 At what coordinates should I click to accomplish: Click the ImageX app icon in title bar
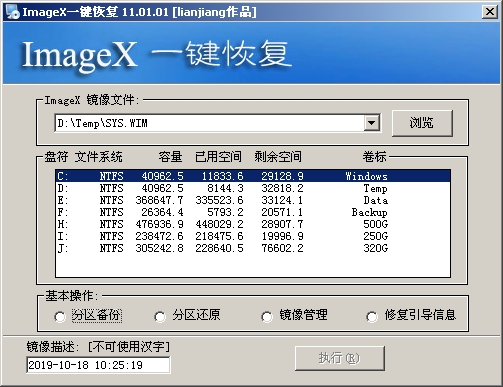13,12
